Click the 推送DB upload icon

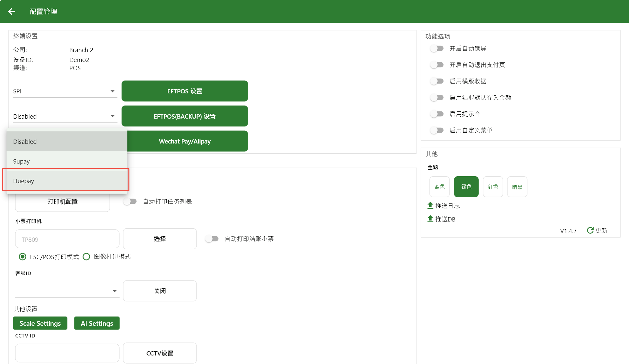pyautogui.click(x=430, y=219)
